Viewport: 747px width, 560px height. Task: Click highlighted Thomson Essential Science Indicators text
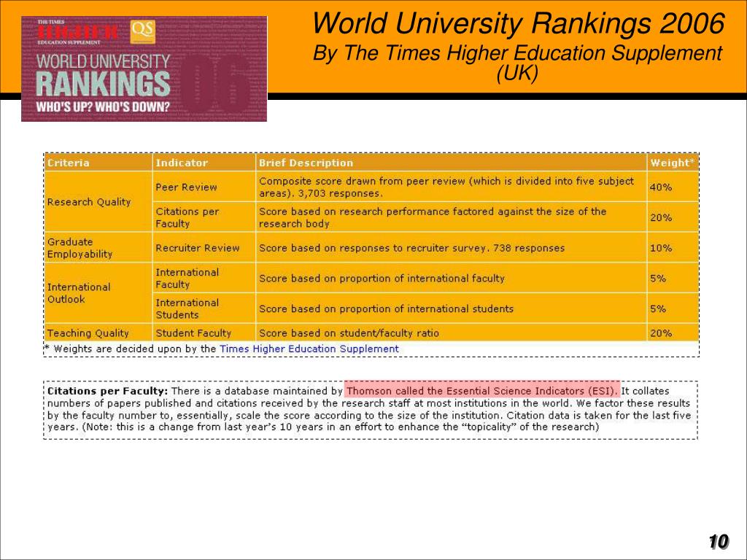click(482, 391)
